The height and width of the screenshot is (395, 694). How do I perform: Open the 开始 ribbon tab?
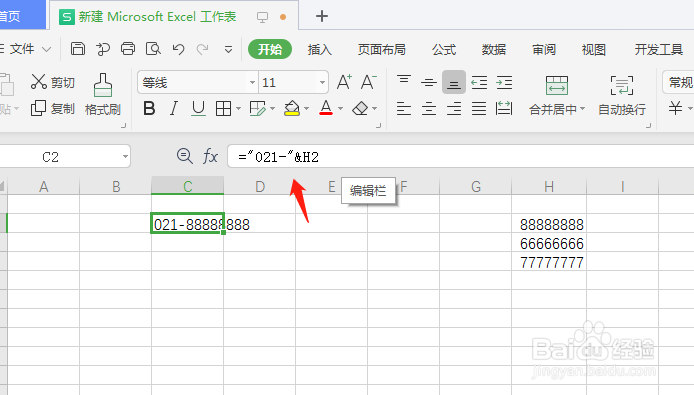[270, 49]
